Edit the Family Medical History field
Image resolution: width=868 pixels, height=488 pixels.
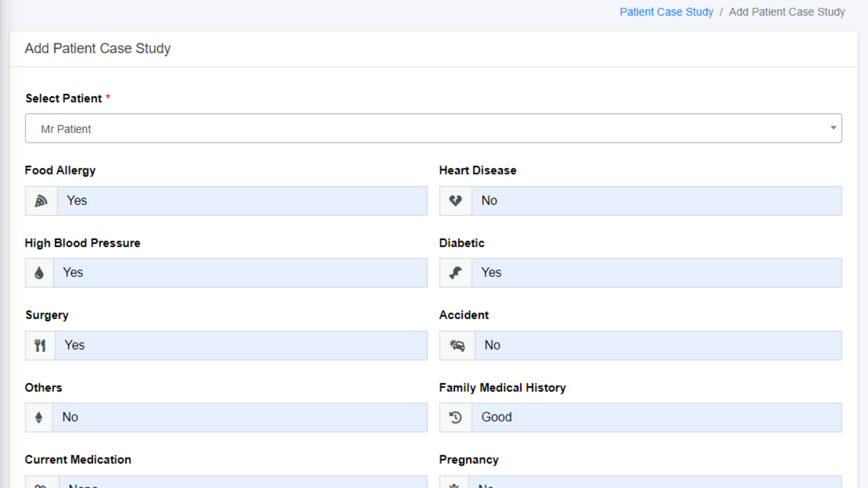click(x=656, y=418)
